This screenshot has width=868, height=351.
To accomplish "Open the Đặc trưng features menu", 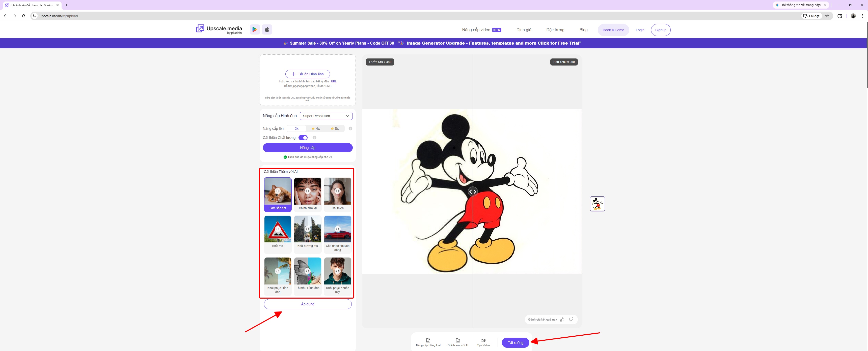I will (555, 30).
